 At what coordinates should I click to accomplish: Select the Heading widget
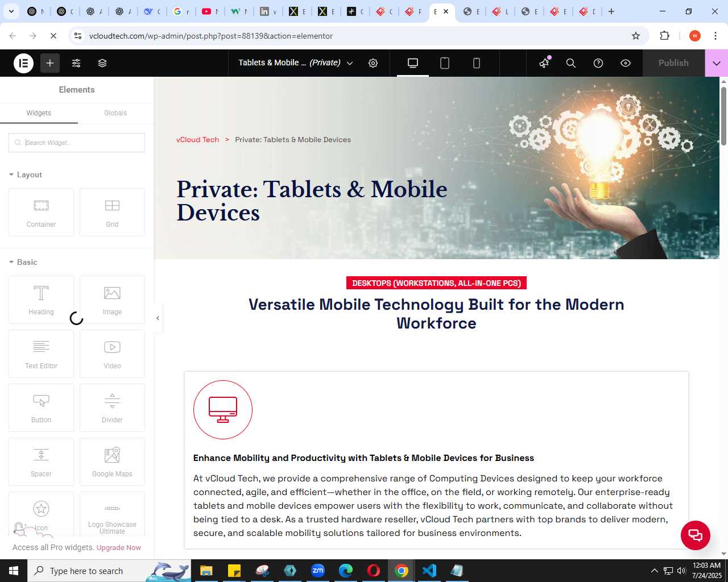tap(41, 300)
